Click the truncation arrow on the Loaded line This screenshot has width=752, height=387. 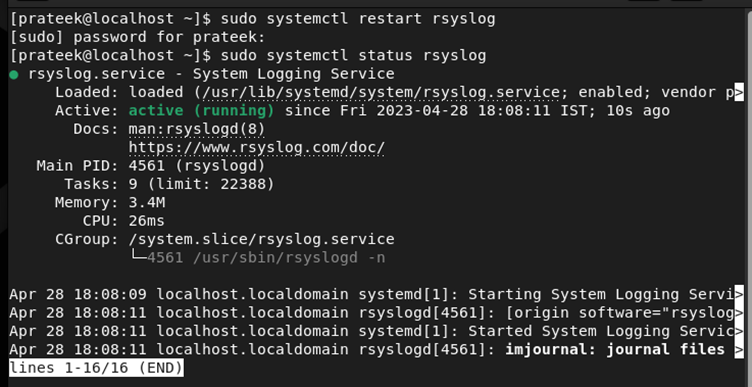[739, 93]
